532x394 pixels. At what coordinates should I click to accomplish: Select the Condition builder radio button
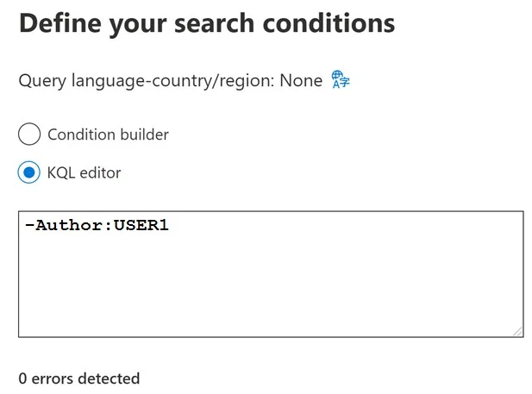(x=29, y=134)
